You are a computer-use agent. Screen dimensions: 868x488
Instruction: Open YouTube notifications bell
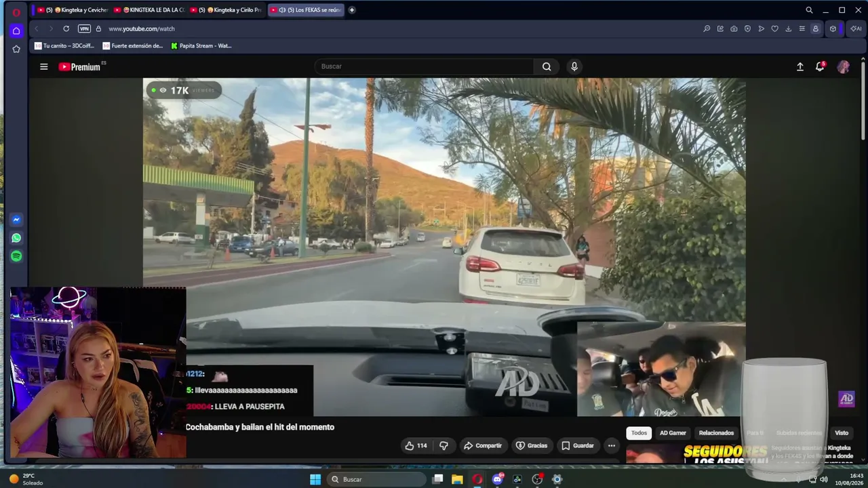pos(820,66)
